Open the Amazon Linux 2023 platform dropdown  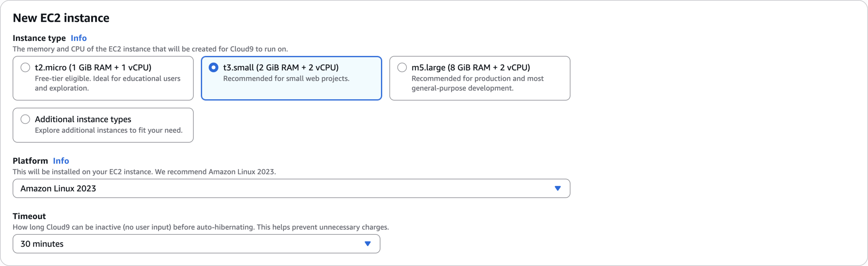[291, 188]
